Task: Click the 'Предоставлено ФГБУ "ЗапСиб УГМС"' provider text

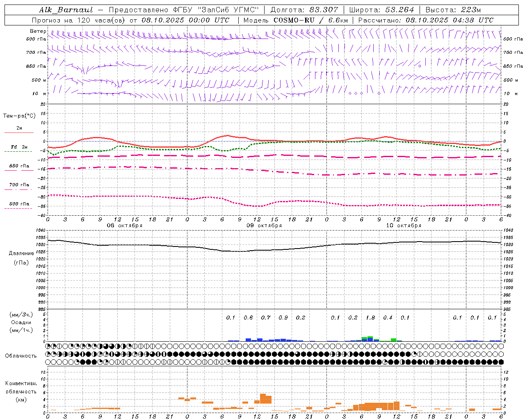Action: pos(184,10)
